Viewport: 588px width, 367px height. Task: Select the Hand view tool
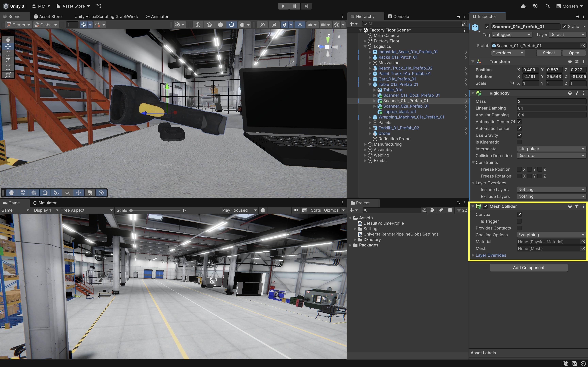[8, 39]
